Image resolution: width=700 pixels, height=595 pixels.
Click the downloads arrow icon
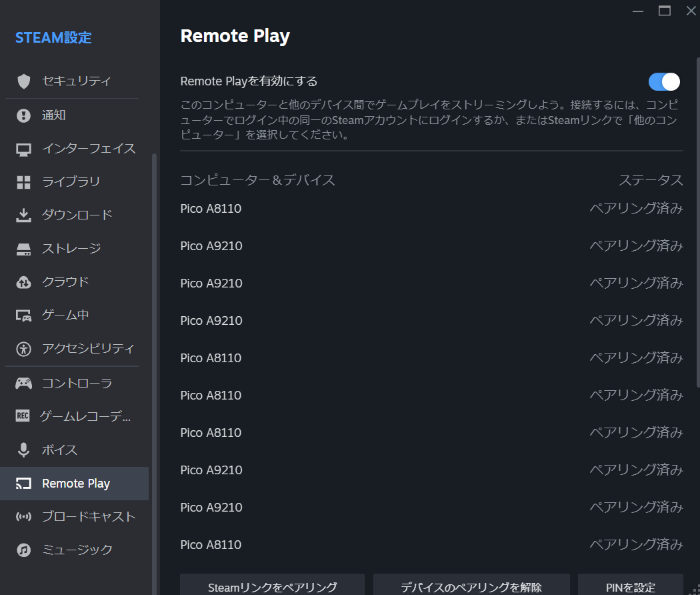24,215
